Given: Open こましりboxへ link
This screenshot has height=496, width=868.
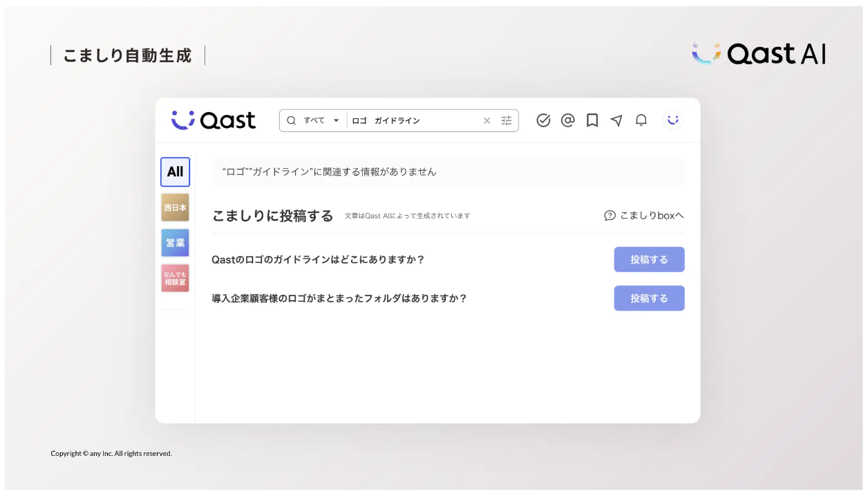Looking at the screenshot, I should pos(648,215).
